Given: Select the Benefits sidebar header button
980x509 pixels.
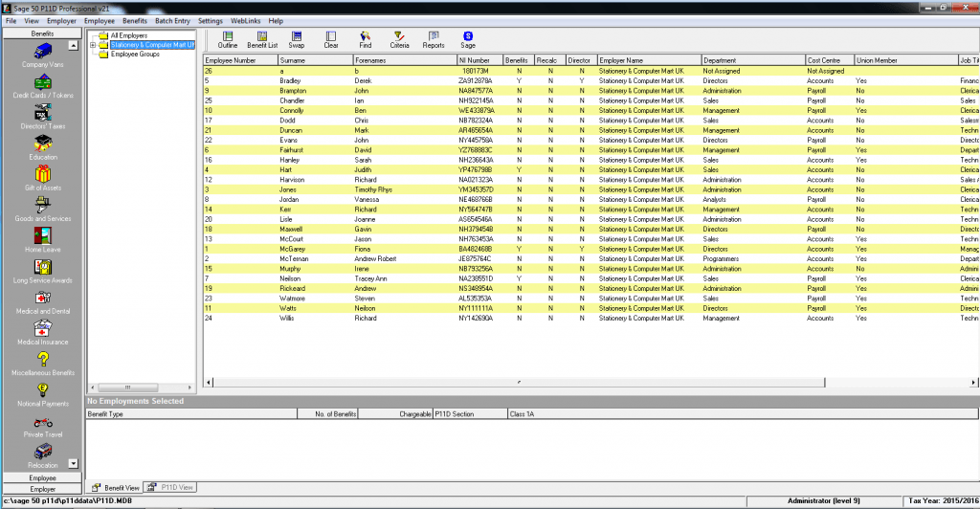Looking at the screenshot, I should click(x=42, y=33).
